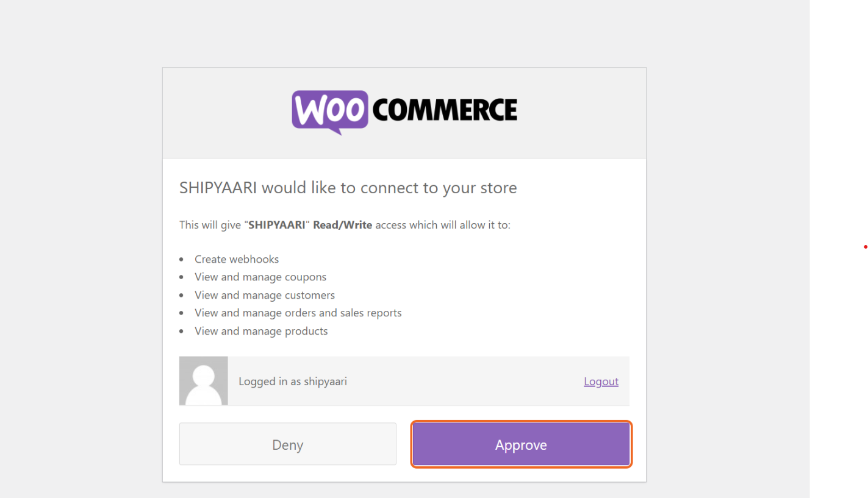Click the black COMMERCE wordmark
Image resolution: width=868 pixels, height=498 pixels.
coord(444,110)
